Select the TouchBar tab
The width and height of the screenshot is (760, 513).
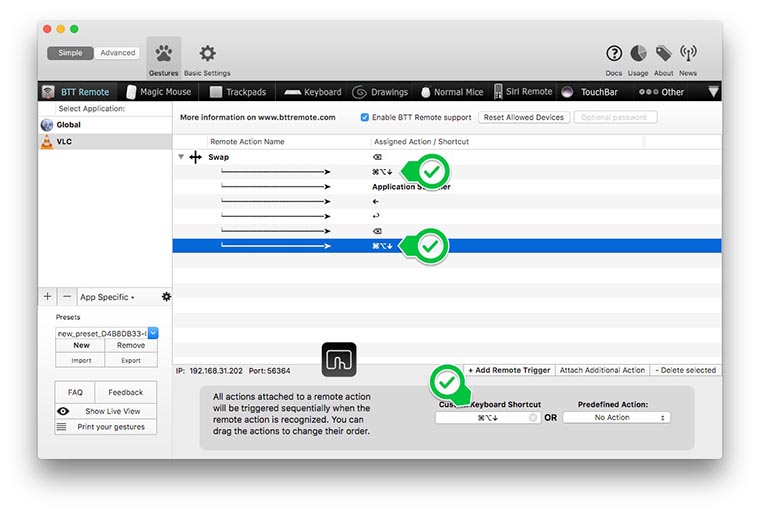tap(589, 92)
